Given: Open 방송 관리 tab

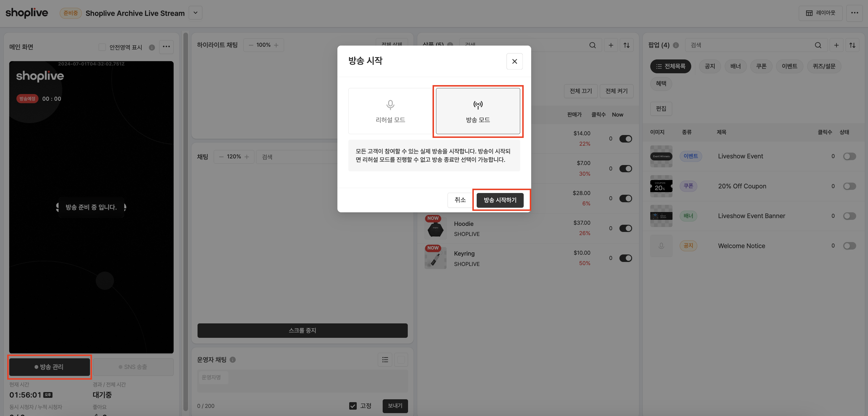Looking at the screenshot, I should tap(50, 367).
